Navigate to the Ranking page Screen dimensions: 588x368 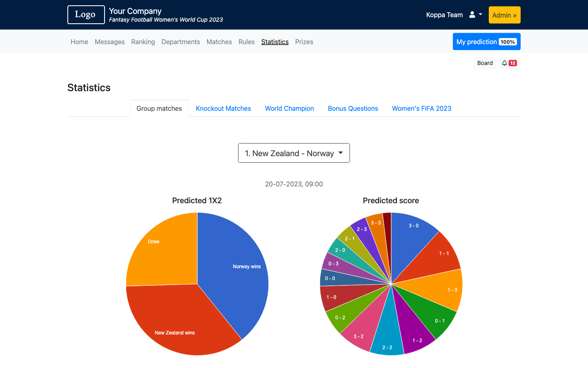click(x=143, y=42)
